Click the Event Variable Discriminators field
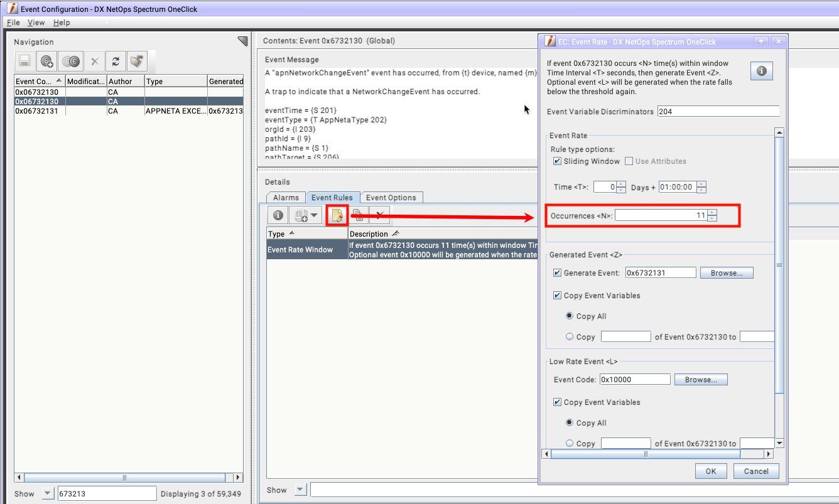 pyautogui.click(x=718, y=112)
